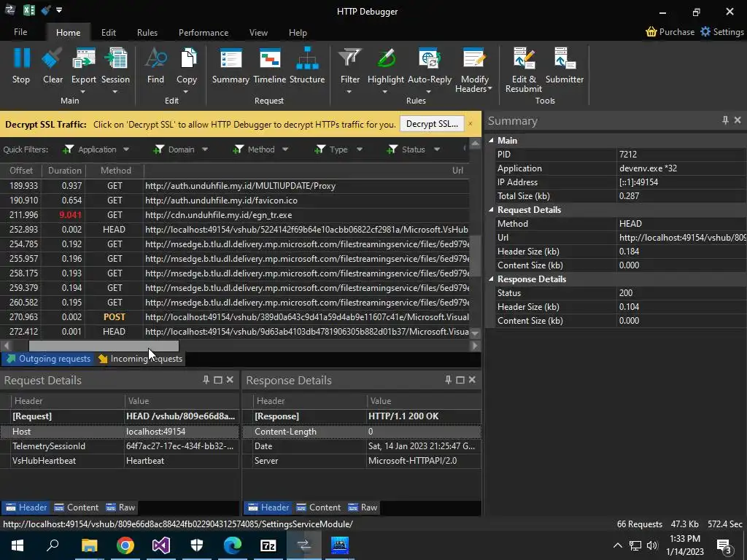Open the Submitter tool

(565, 58)
